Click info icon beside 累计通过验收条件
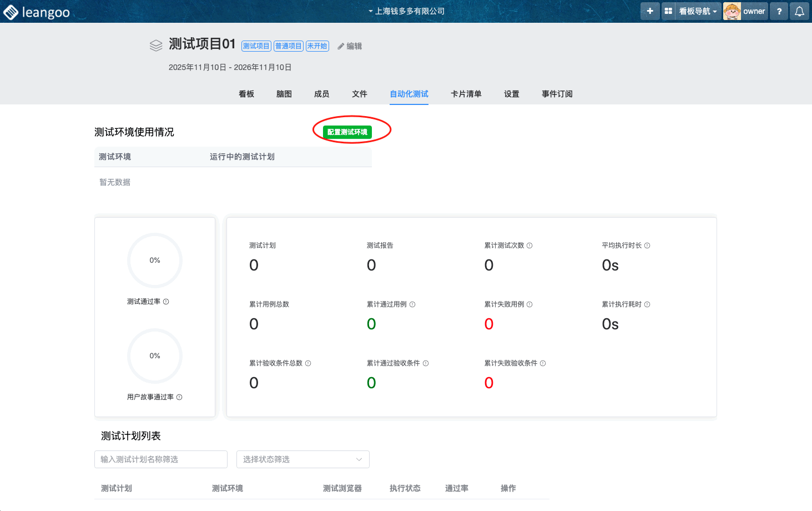The height and width of the screenshot is (511, 812). (x=426, y=363)
